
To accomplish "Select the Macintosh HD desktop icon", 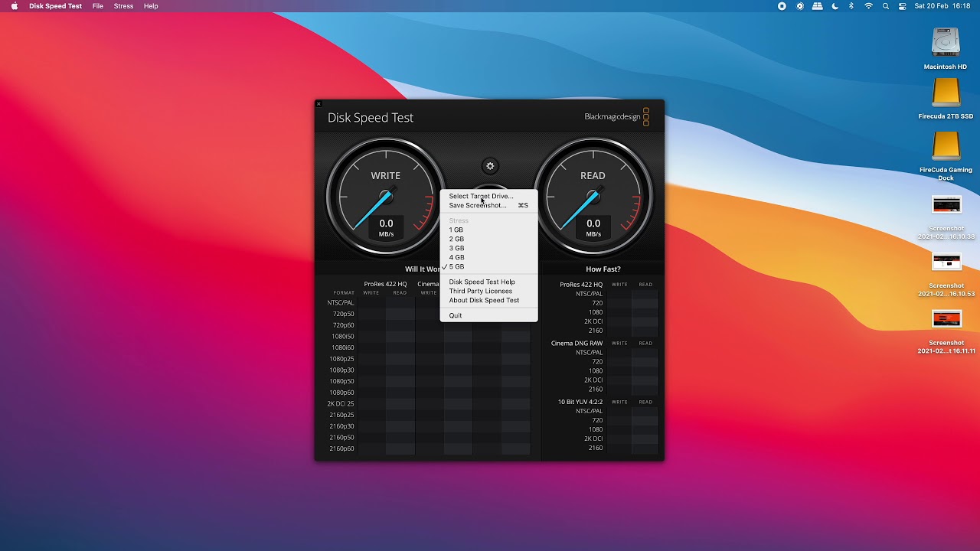I will click(946, 43).
